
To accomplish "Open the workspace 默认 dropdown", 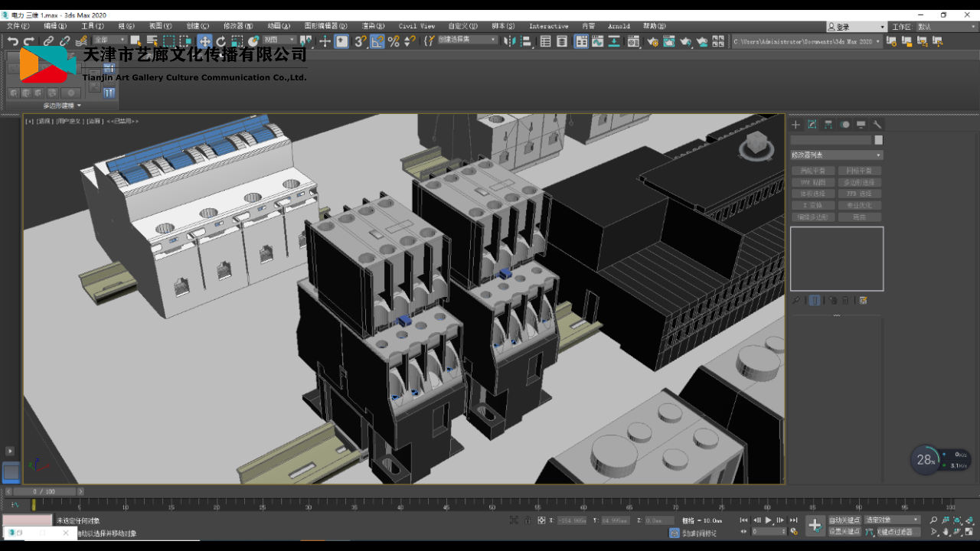I will [946, 27].
